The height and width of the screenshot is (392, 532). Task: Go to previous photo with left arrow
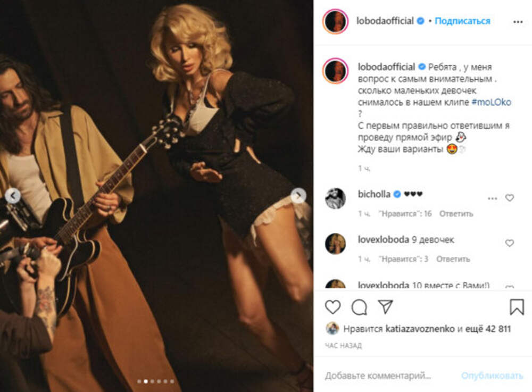[x=13, y=196]
